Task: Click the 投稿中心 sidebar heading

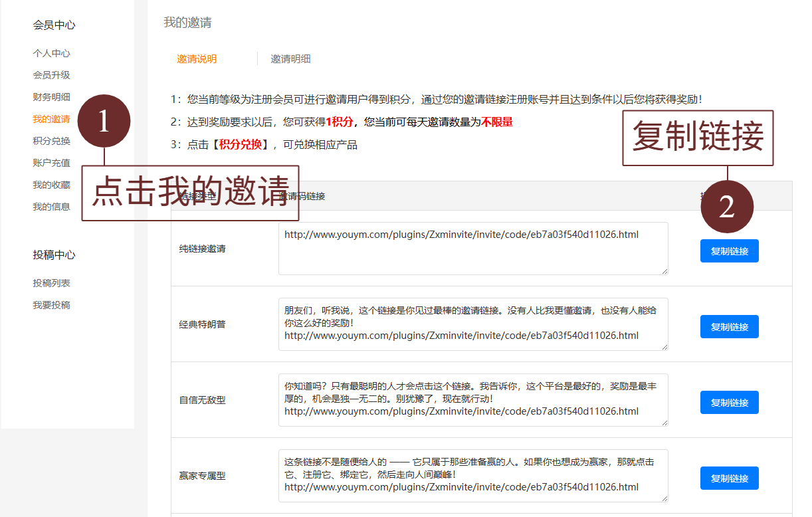Action: 54,255
